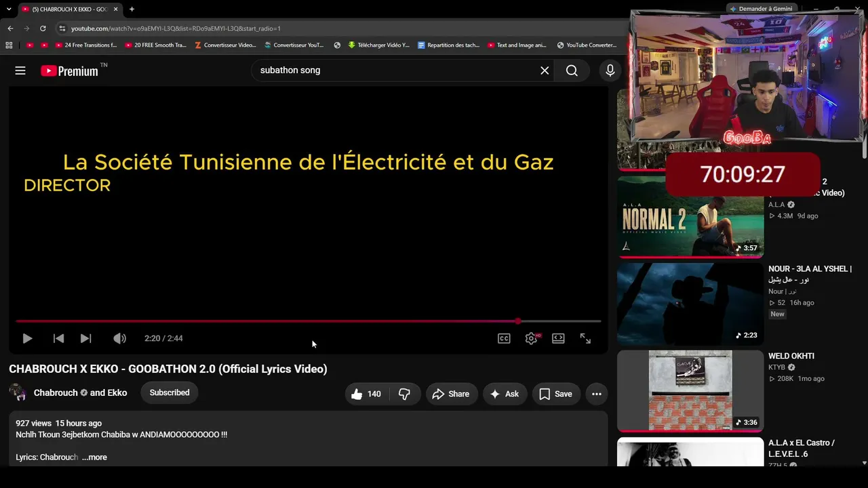This screenshot has width=868, height=488.
Task: Open a new browser tab
Action: [x=132, y=9]
